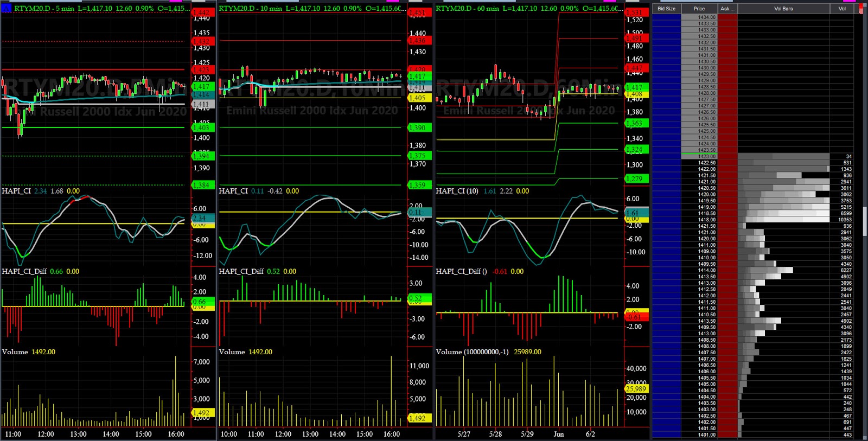This screenshot has width=868, height=441.
Task: Click the green 1,390 level label, 10 min chart
Action: pyautogui.click(x=419, y=127)
